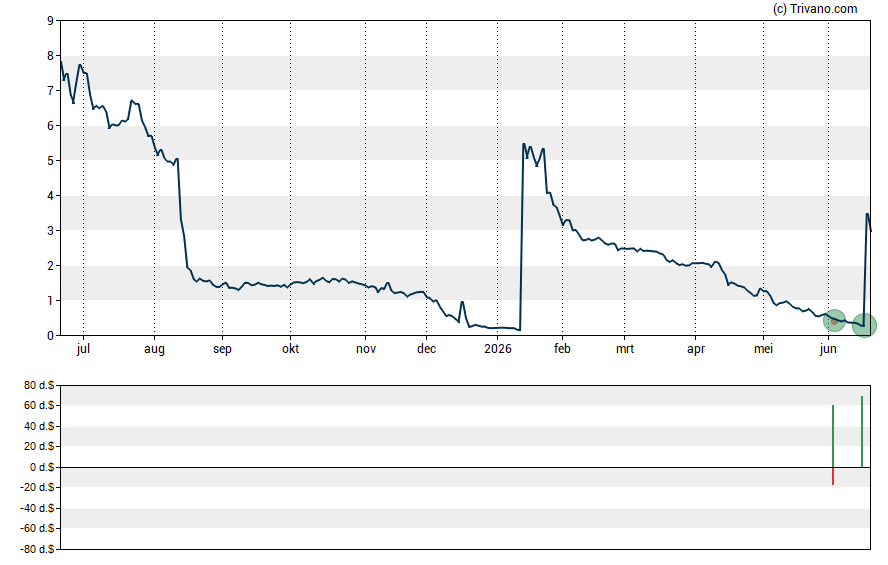Image resolution: width=888 pixels, height=565 pixels.
Task: Click the 'mrt' month label
Action: click(x=625, y=349)
